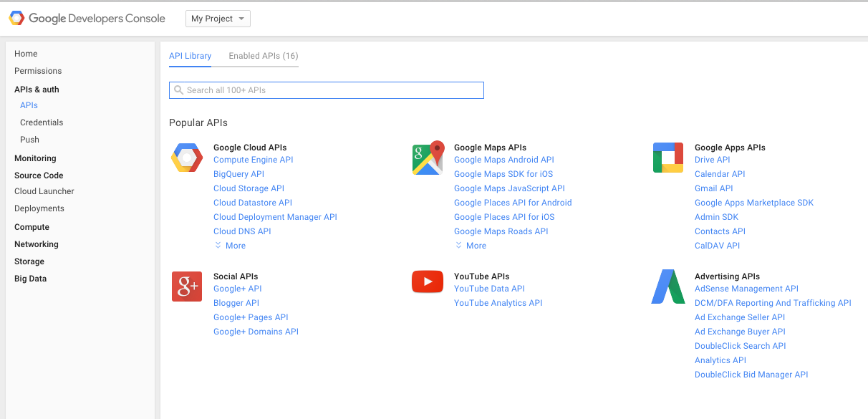
Task: Open the BigQuery API link
Action: [238, 174]
